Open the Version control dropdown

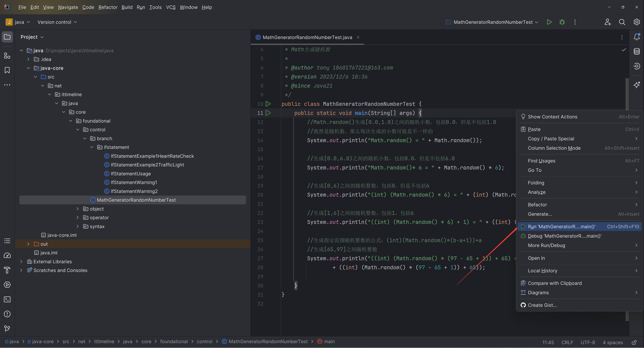57,22
